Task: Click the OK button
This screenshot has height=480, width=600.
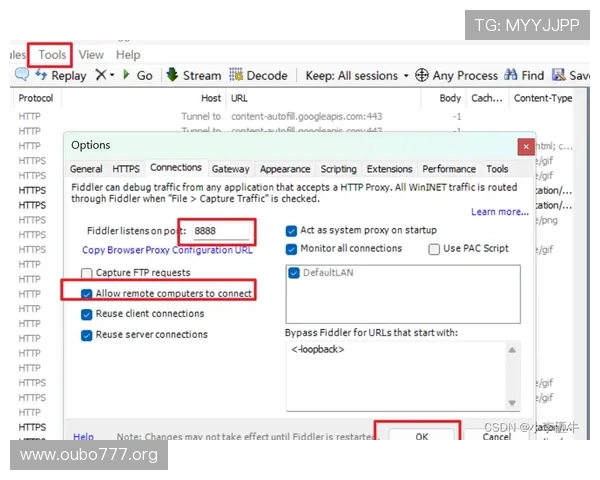Action: (422, 436)
